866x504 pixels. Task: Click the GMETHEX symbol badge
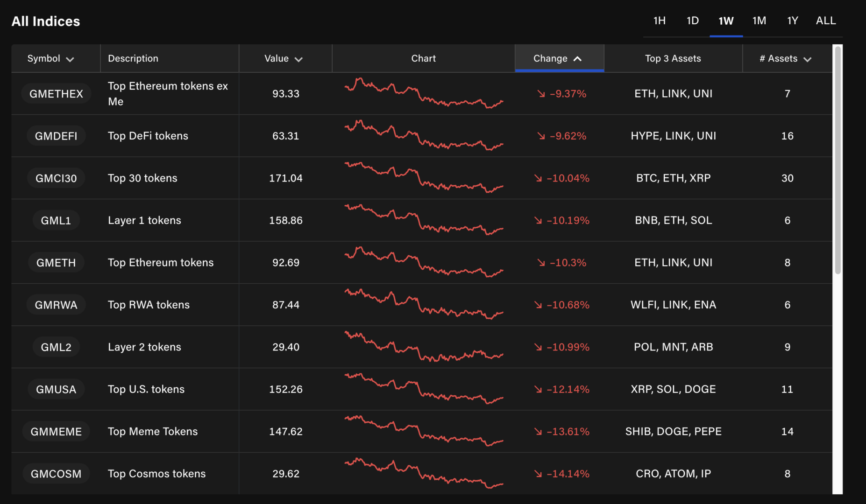[56, 94]
